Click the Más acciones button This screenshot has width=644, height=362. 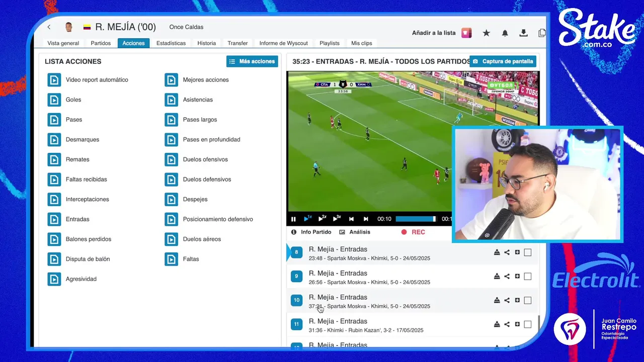(x=252, y=61)
